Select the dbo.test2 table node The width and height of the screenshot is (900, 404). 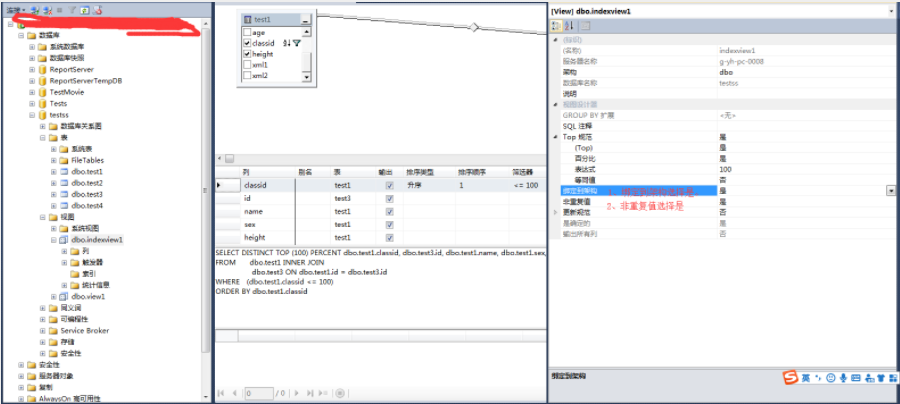[x=87, y=183]
